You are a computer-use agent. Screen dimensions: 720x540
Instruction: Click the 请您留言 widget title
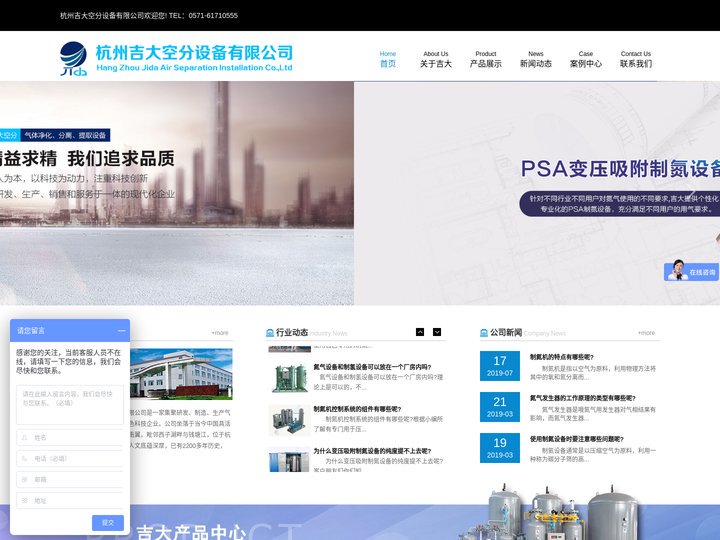(x=31, y=331)
